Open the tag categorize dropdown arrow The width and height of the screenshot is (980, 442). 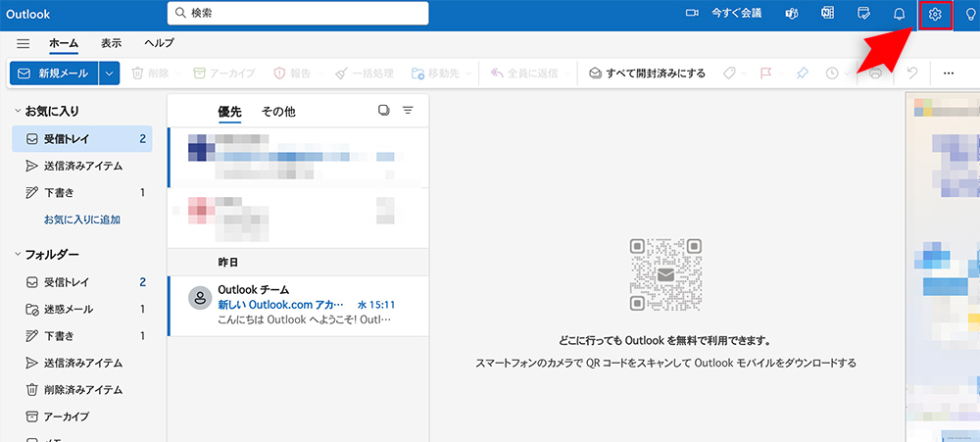pos(744,74)
